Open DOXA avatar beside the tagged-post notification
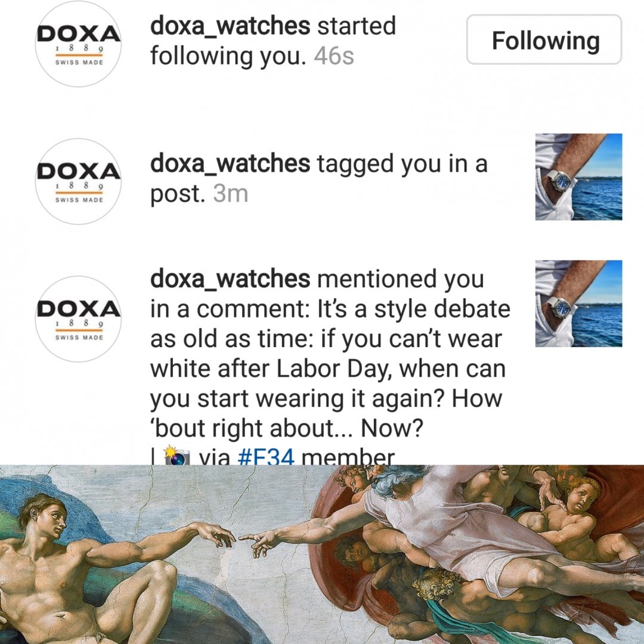 coord(79,181)
